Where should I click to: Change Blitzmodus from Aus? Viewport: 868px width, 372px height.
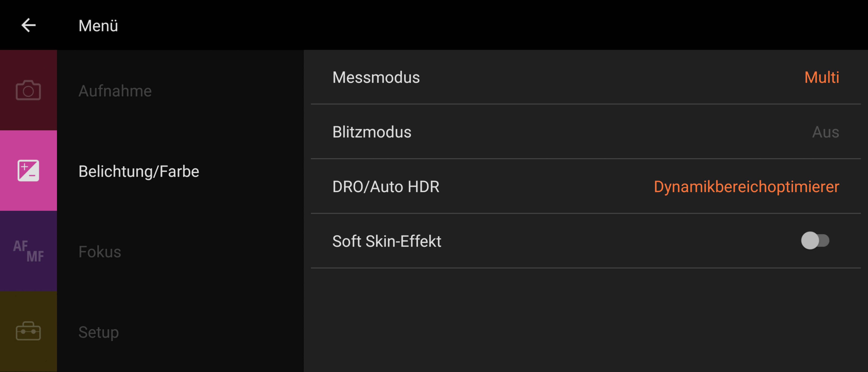pyautogui.click(x=826, y=132)
